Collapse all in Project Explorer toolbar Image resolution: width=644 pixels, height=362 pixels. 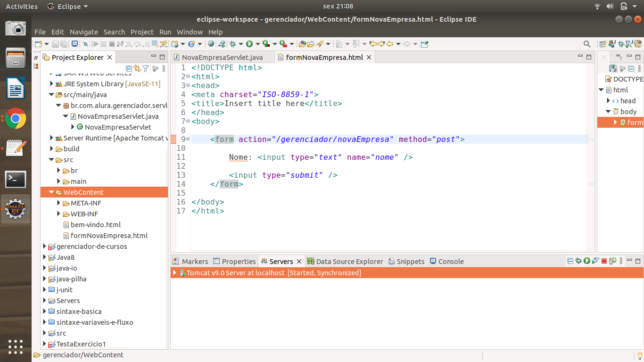(x=129, y=68)
